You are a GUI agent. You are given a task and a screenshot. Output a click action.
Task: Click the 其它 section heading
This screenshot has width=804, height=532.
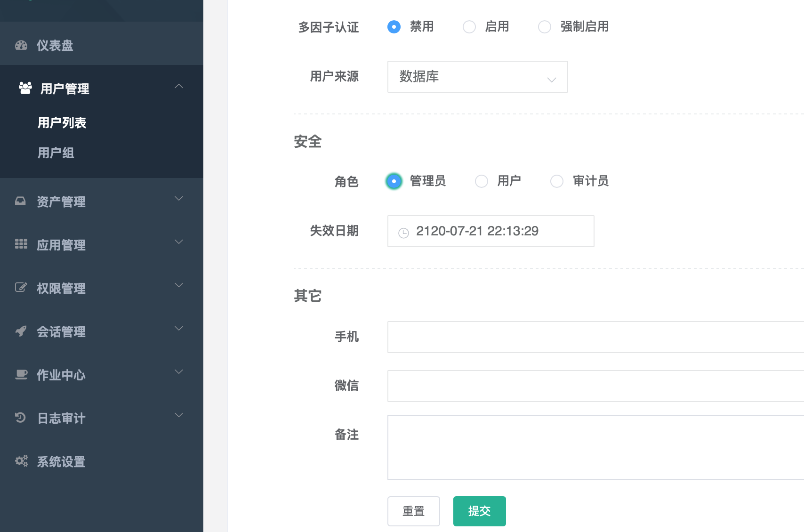click(x=308, y=296)
